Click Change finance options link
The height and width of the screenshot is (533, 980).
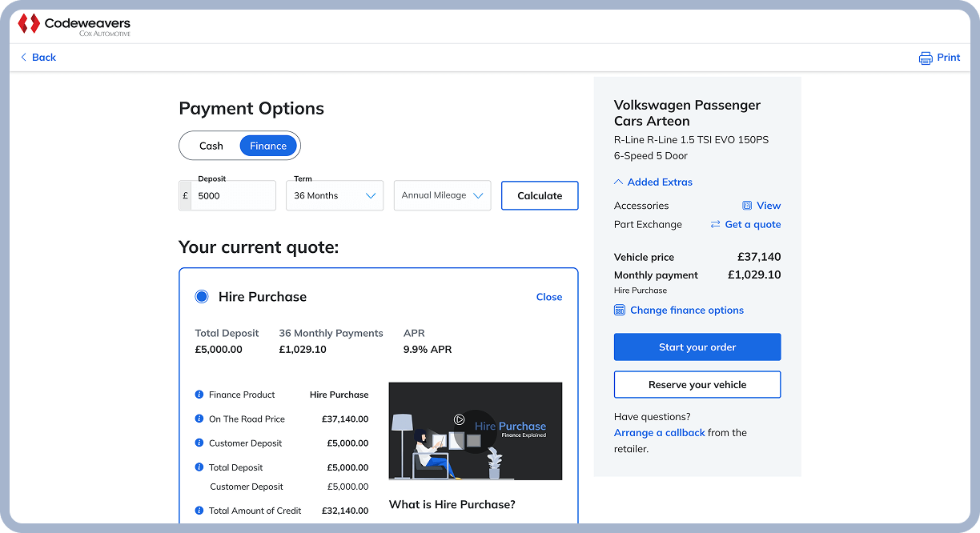click(x=687, y=311)
